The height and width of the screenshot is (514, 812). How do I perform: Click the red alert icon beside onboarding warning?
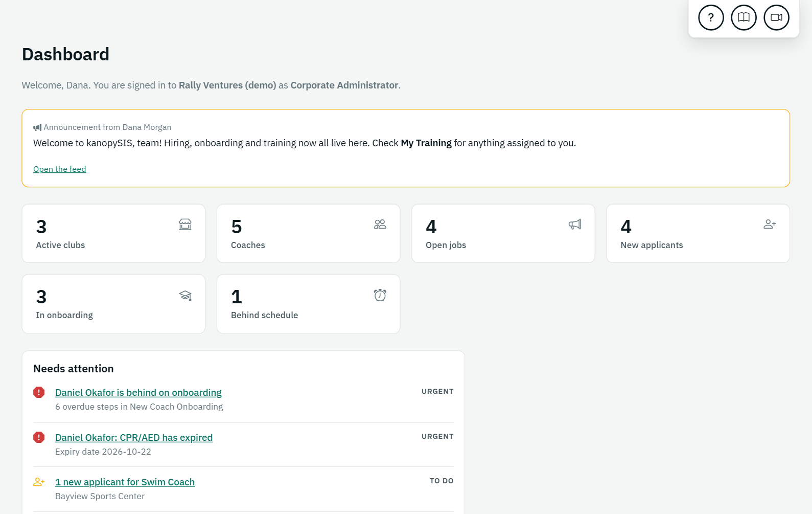point(39,392)
